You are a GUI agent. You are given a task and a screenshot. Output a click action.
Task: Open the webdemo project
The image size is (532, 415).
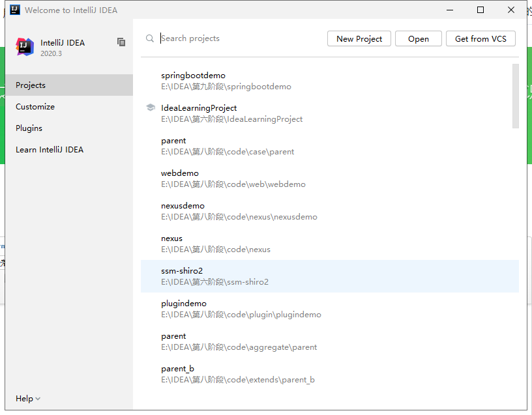330,179
